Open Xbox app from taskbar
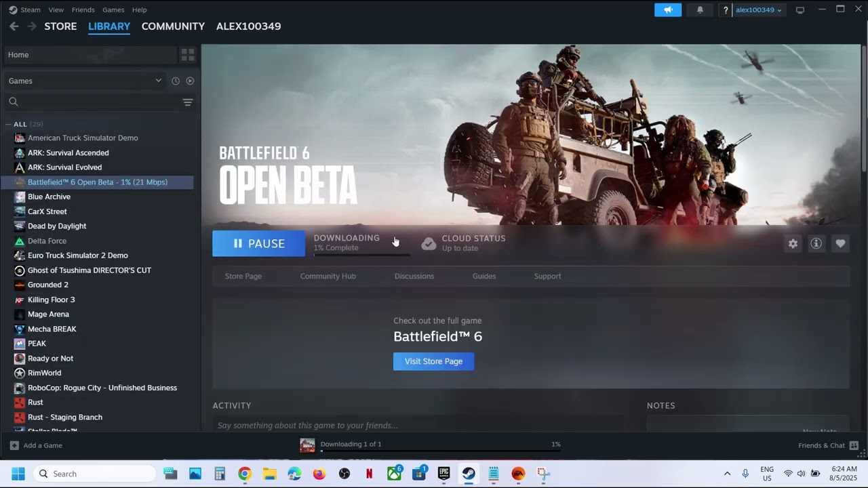The image size is (868, 488). (394, 474)
